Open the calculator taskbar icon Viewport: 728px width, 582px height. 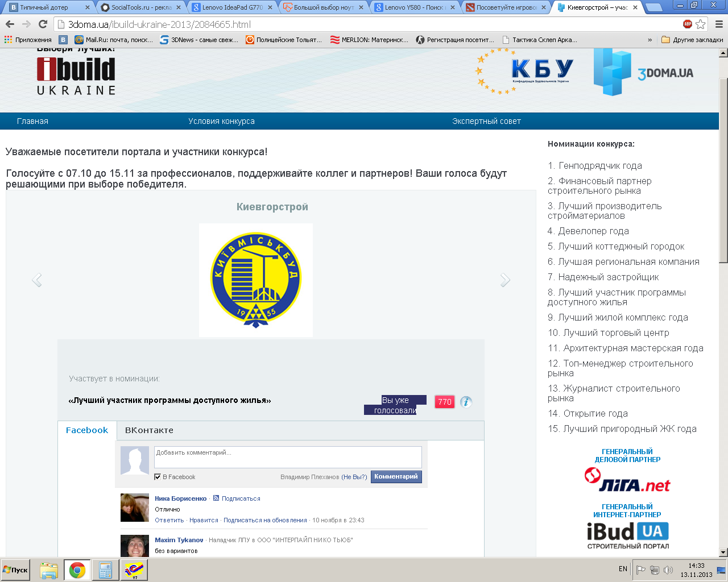click(x=105, y=570)
